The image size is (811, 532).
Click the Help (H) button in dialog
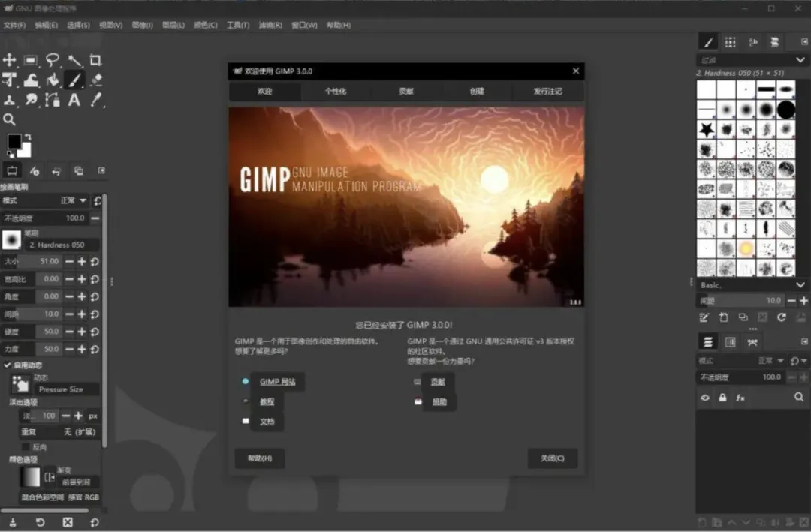[x=260, y=458]
